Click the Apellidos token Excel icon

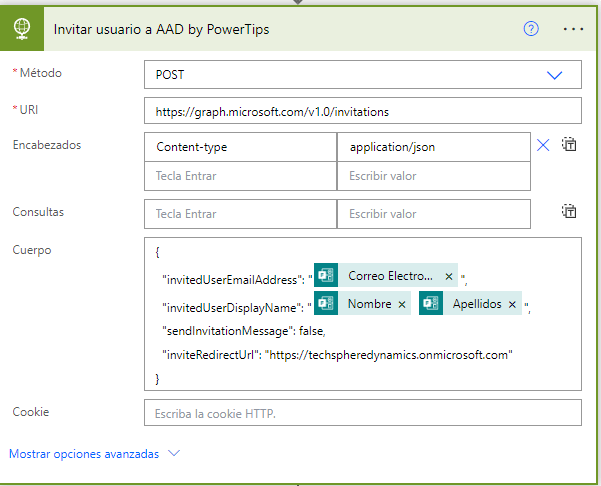point(432,304)
